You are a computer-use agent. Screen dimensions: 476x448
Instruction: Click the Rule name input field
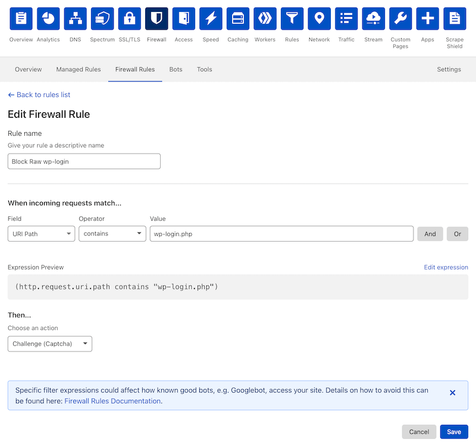tap(83, 161)
